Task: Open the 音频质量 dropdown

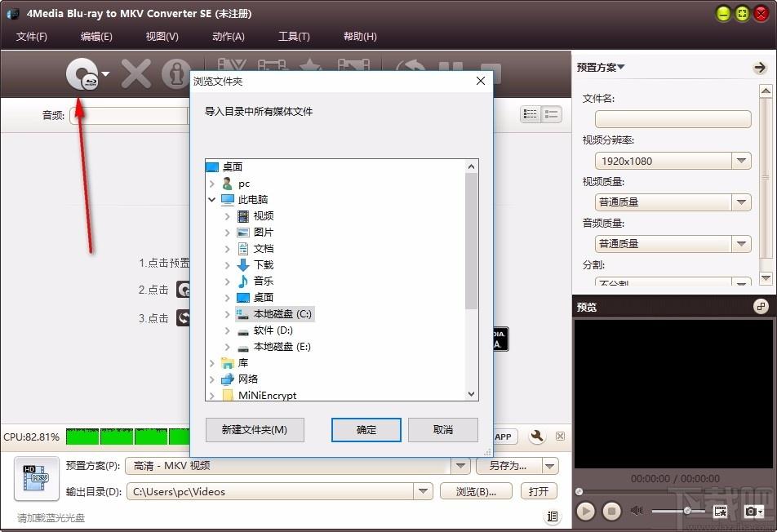Action: pos(741,244)
